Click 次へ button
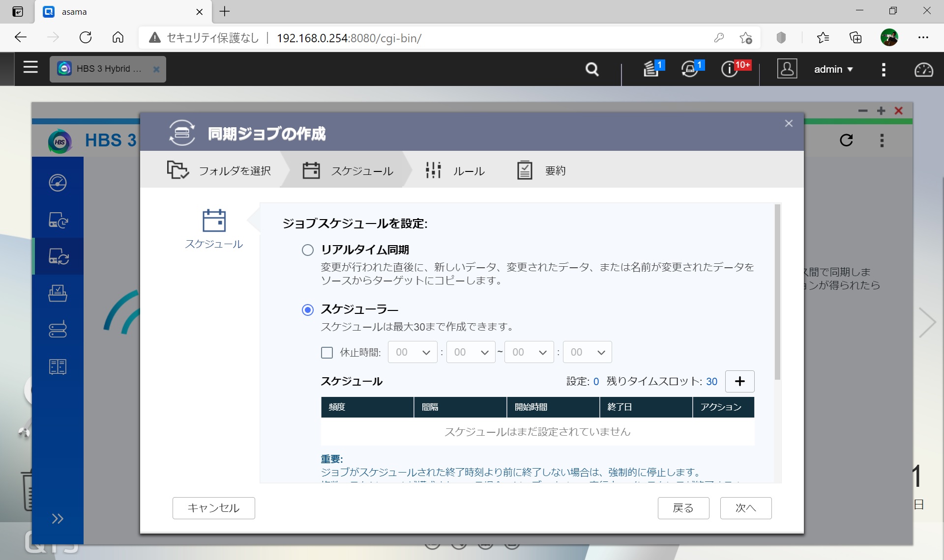 [745, 508]
